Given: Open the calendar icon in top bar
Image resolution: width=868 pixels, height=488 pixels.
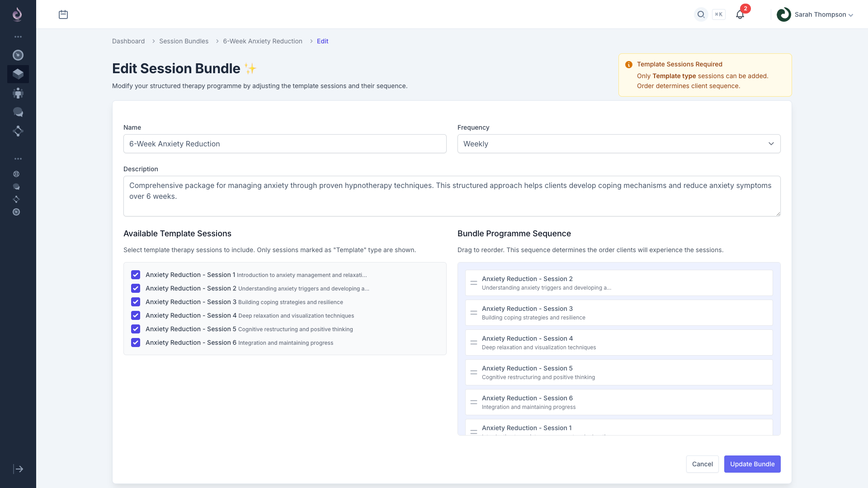Looking at the screenshot, I should [x=63, y=14].
